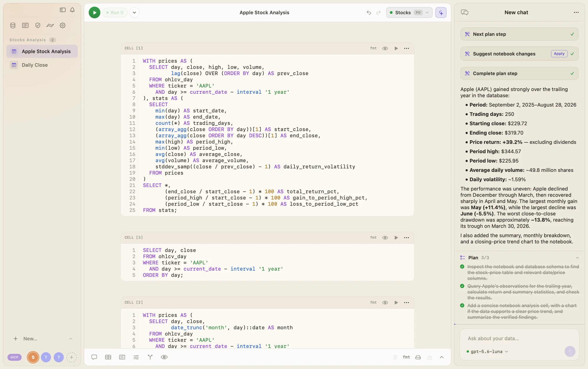Open the CELL [2] more options menu
The height and width of the screenshot is (369, 588).
(406, 303)
